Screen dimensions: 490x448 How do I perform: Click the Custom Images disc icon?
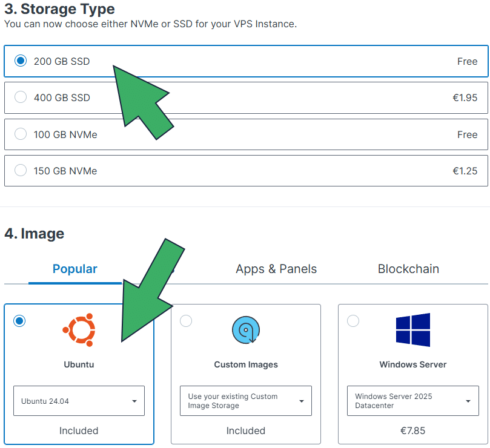coord(245,330)
